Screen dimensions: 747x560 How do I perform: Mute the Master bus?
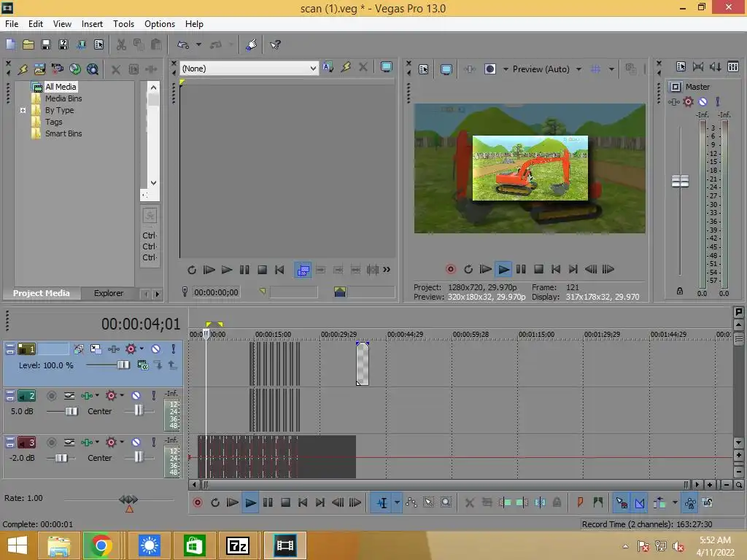click(703, 101)
